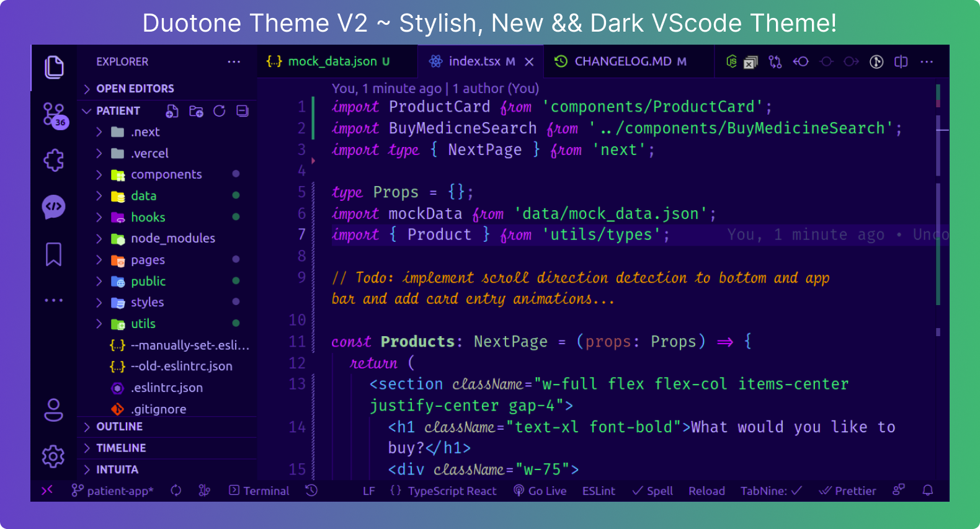Go to next change arrow icon
The image size is (980, 529).
[852, 61]
